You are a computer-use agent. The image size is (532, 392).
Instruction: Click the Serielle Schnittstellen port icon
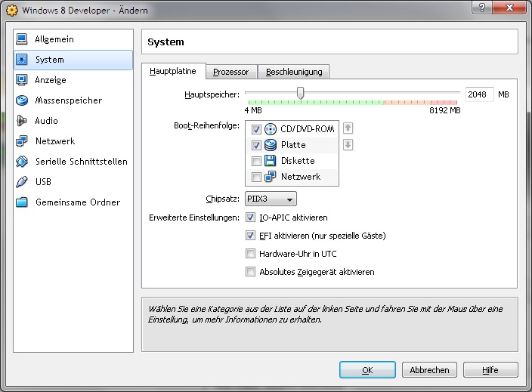point(22,162)
